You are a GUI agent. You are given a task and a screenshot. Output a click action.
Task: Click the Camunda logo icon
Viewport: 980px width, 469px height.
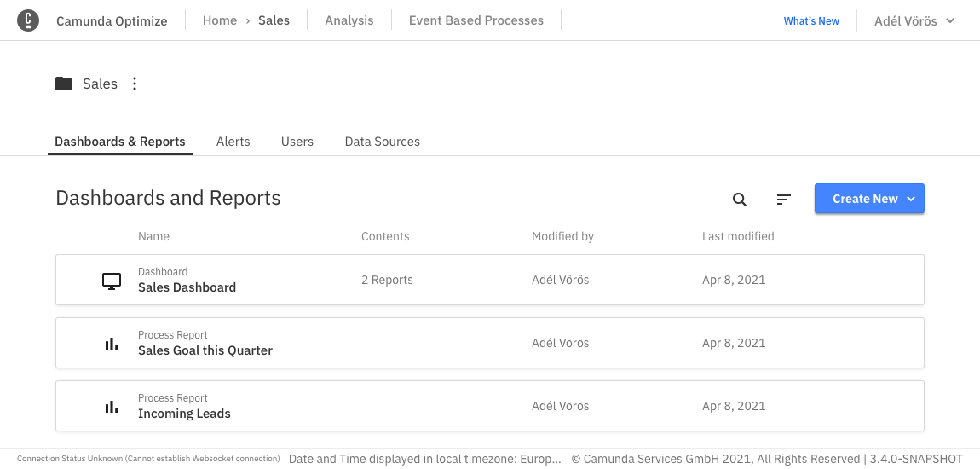point(28,20)
